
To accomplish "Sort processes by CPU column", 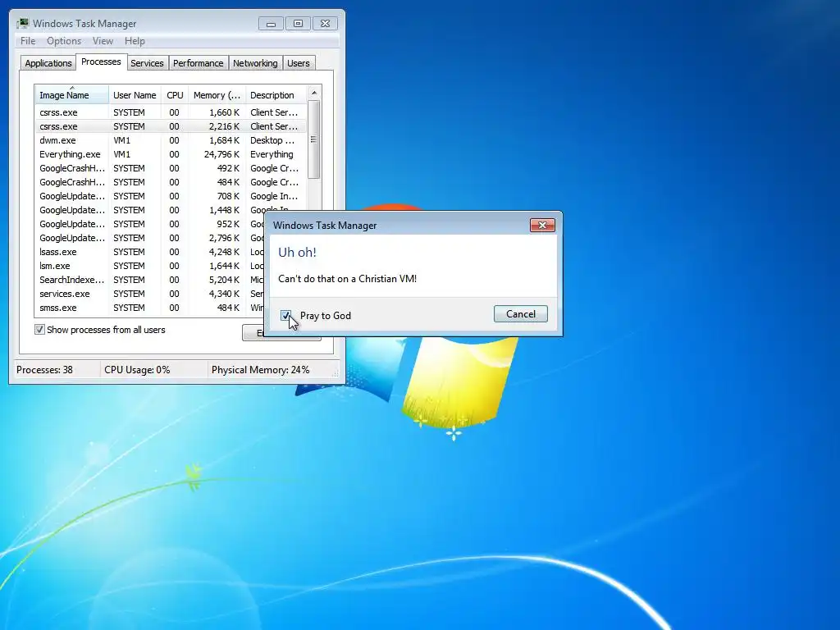I will 175,95.
